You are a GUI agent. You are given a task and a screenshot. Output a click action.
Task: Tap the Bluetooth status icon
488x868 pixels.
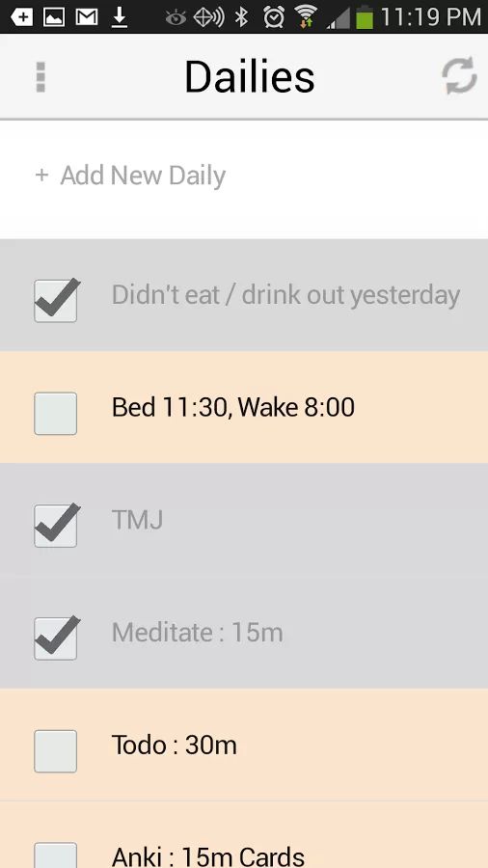coord(241,17)
